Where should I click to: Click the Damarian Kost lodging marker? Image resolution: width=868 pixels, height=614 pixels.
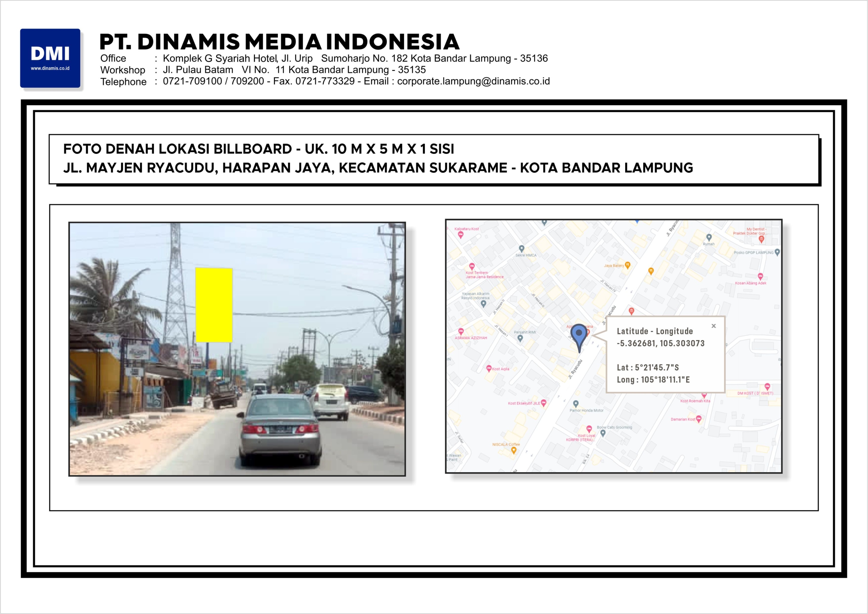pos(698,419)
